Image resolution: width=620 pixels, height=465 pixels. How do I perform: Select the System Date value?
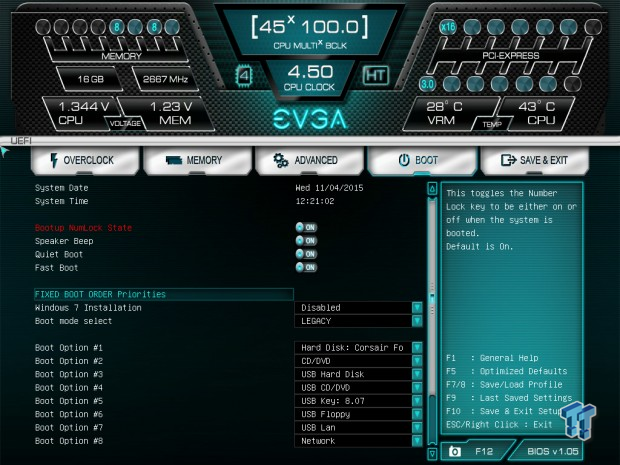[329, 188]
